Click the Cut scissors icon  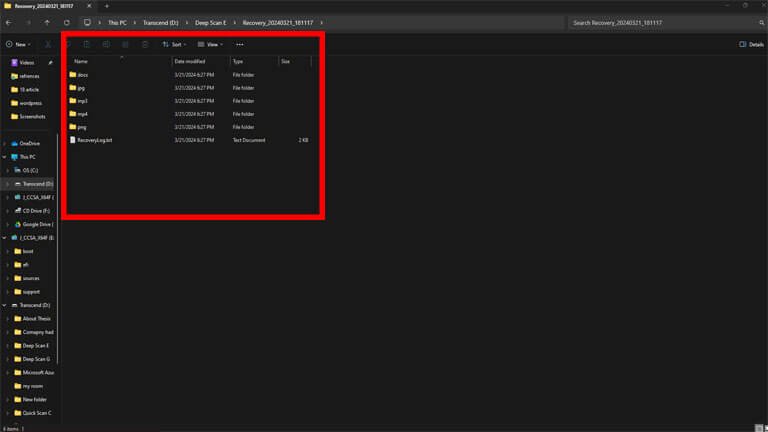click(48, 45)
